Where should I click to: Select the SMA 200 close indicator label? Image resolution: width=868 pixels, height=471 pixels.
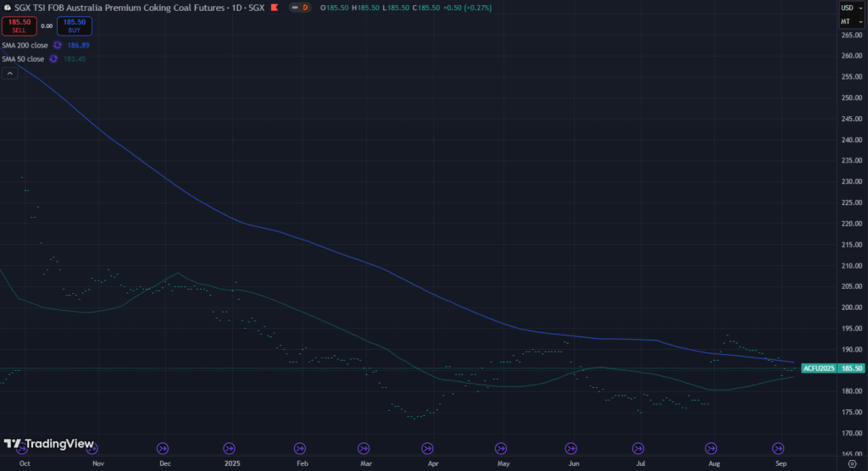[x=24, y=45]
